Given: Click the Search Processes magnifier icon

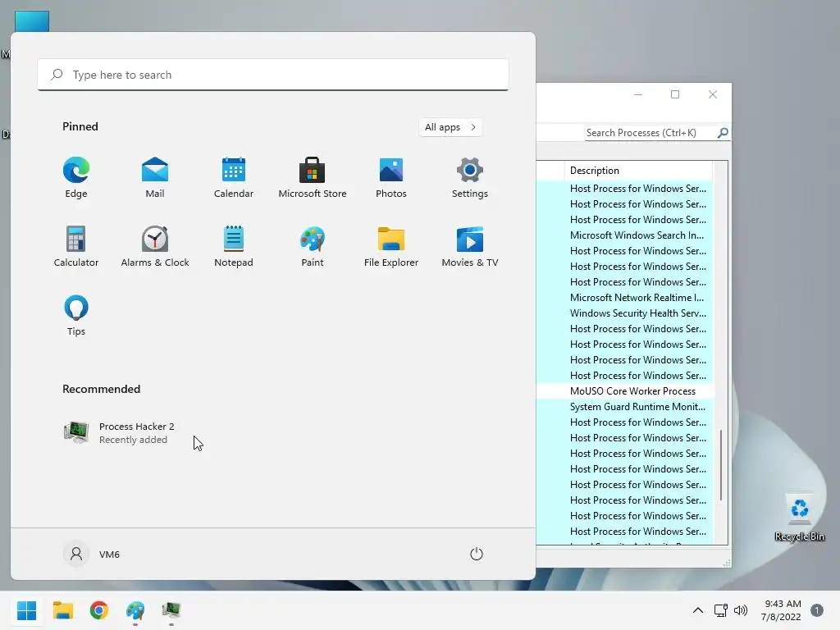Looking at the screenshot, I should pos(723,132).
